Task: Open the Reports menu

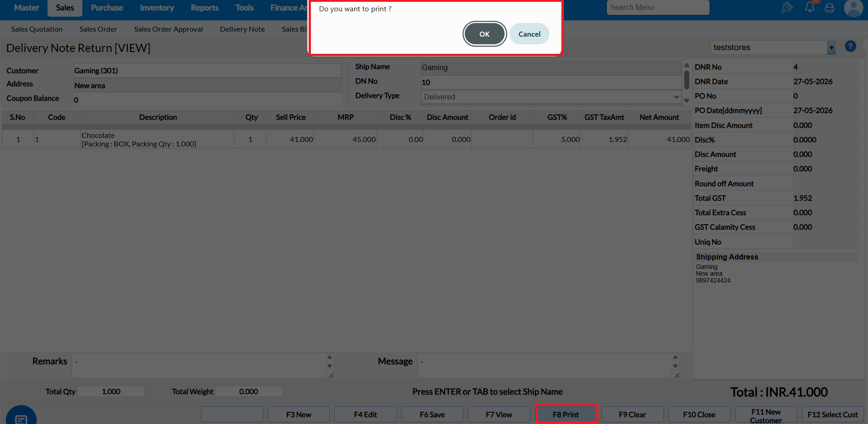Action: (x=205, y=8)
